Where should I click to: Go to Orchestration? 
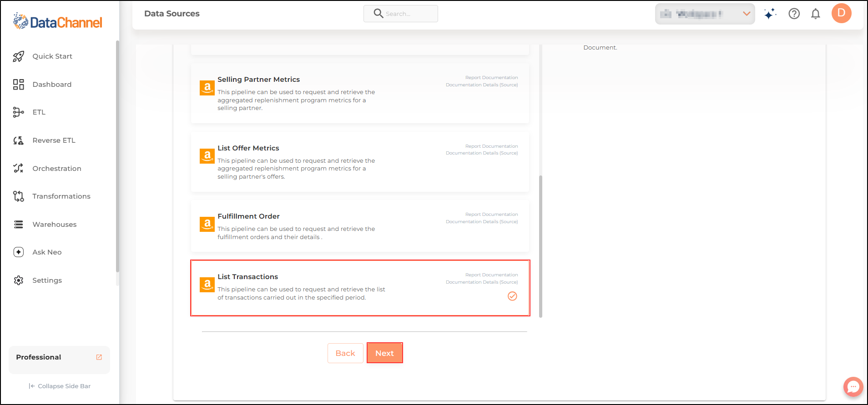tap(57, 169)
